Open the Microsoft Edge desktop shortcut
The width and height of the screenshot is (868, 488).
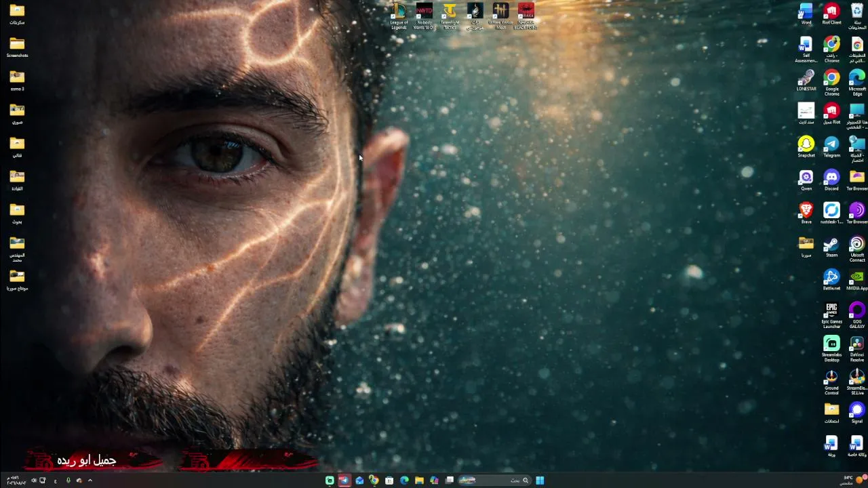coord(857,83)
